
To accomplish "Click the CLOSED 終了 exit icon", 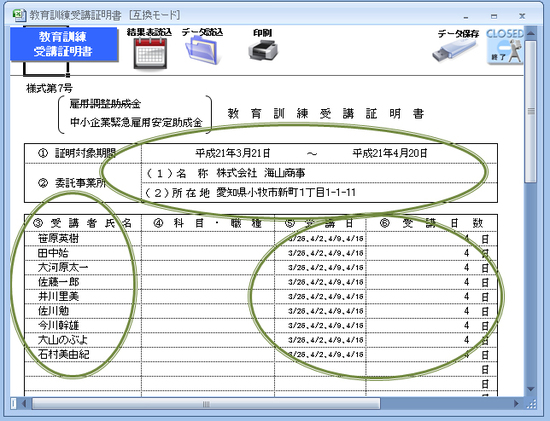I will [x=504, y=46].
